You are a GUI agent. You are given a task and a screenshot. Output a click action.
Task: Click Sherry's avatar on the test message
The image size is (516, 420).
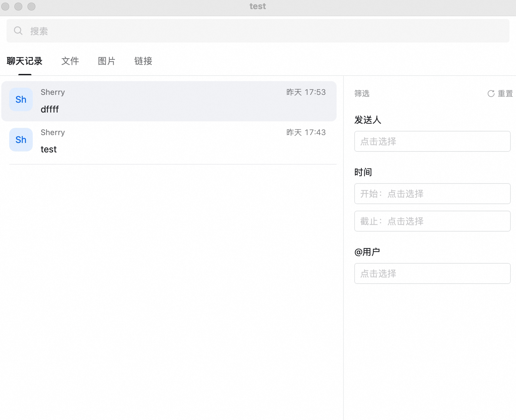click(21, 140)
